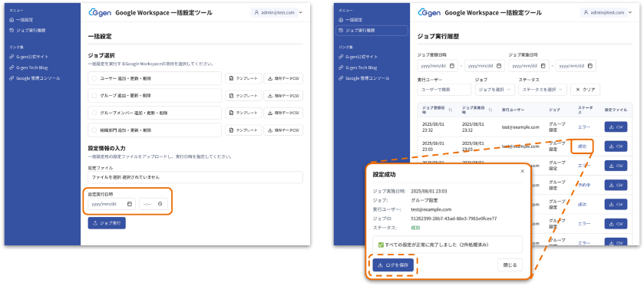
Task: Click 2025/08/01 23:03 value in the dialog
Action: click(x=429, y=191)
